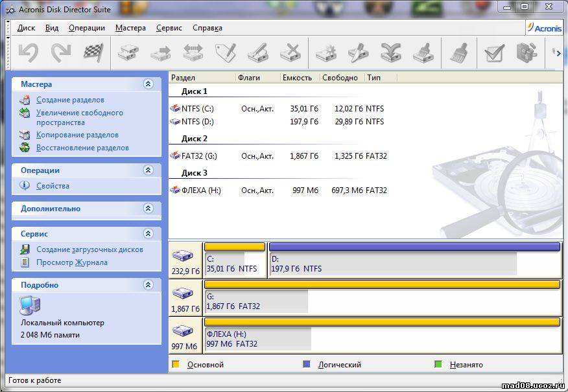Click the merge partitions icon with converging arrows
This screenshot has width=568, height=392.
[391, 53]
